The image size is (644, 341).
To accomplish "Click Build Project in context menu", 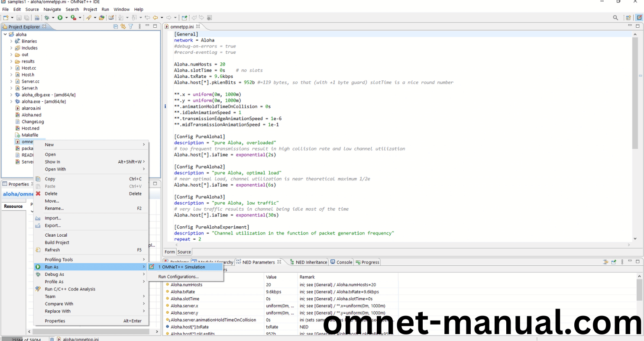I will tap(91, 242).
